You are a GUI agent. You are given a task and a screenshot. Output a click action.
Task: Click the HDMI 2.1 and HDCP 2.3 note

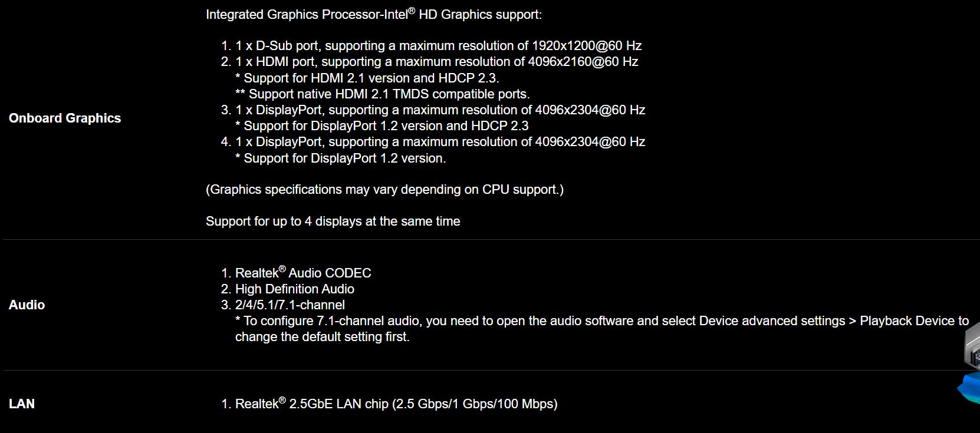click(367, 78)
